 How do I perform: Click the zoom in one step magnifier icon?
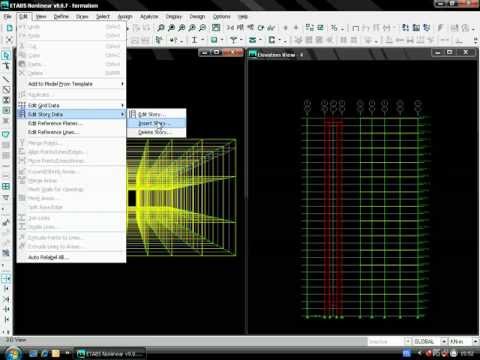(x=192, y=28)
